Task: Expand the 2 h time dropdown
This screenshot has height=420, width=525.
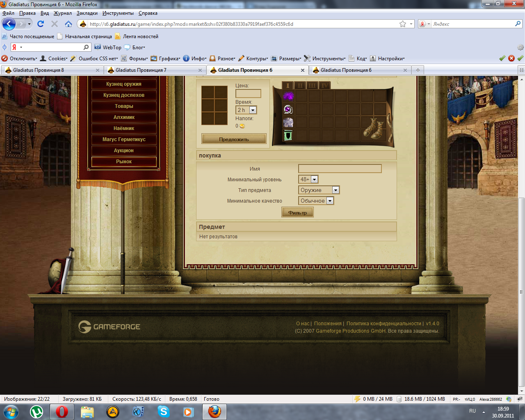Action: click(x=253, y=110)
